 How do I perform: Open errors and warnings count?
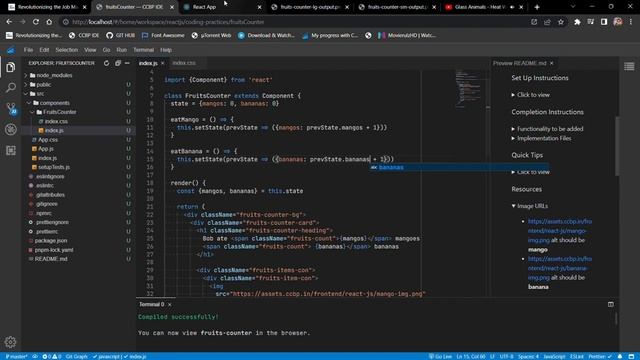coord(51,356)
